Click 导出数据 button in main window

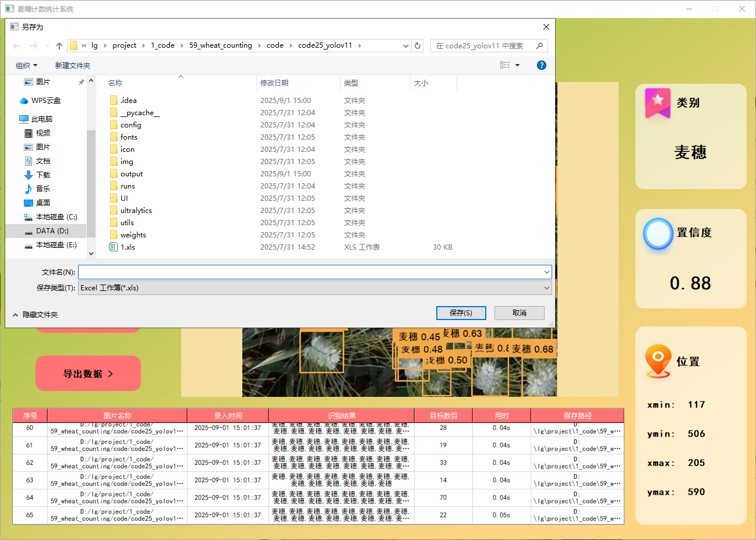[88, 374]
